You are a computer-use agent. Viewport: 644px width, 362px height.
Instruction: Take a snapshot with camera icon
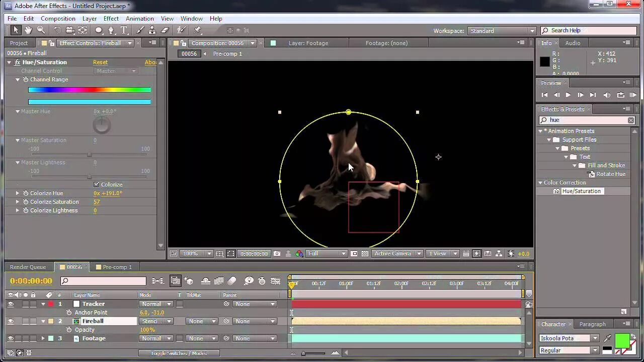pyautogui.click(x=277, y=254)
